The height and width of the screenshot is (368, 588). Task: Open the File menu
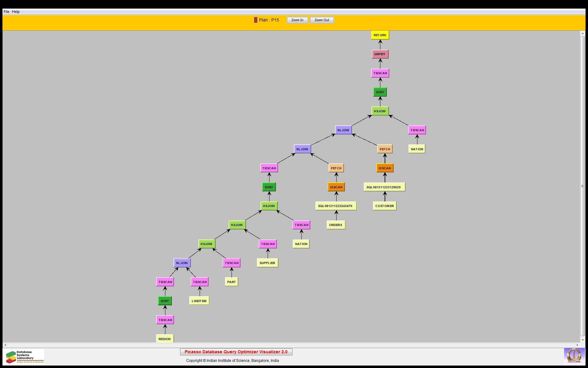tap(6, 12)
